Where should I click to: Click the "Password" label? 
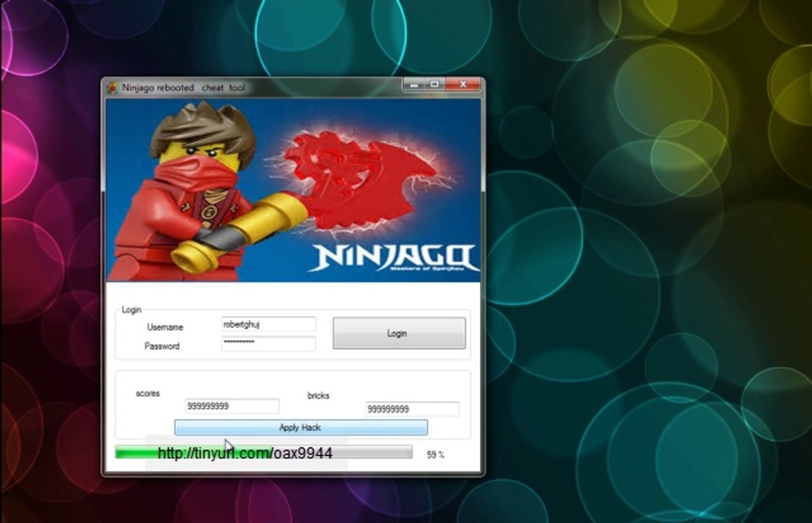[162, 346]
